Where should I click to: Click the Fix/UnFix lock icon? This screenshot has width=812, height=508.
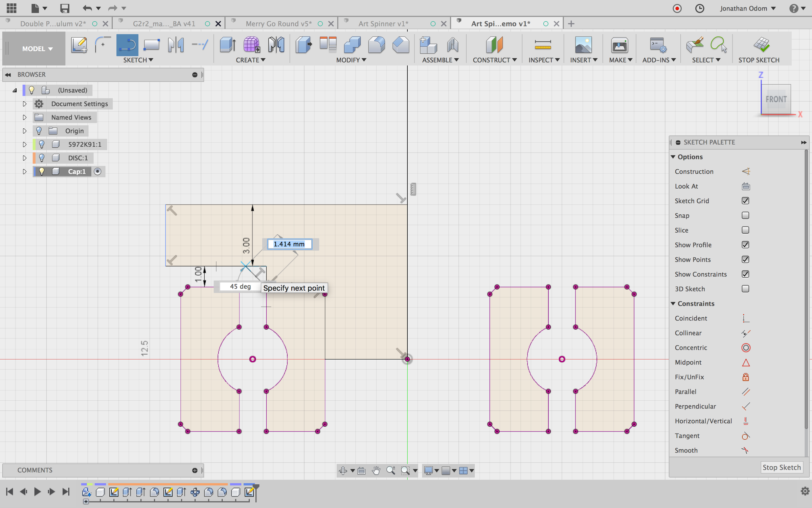click(746, 377)
